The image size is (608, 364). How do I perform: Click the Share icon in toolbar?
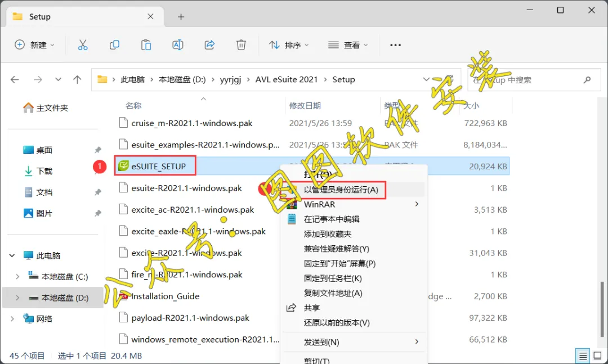pyautogui.click(x=209, y=45)
